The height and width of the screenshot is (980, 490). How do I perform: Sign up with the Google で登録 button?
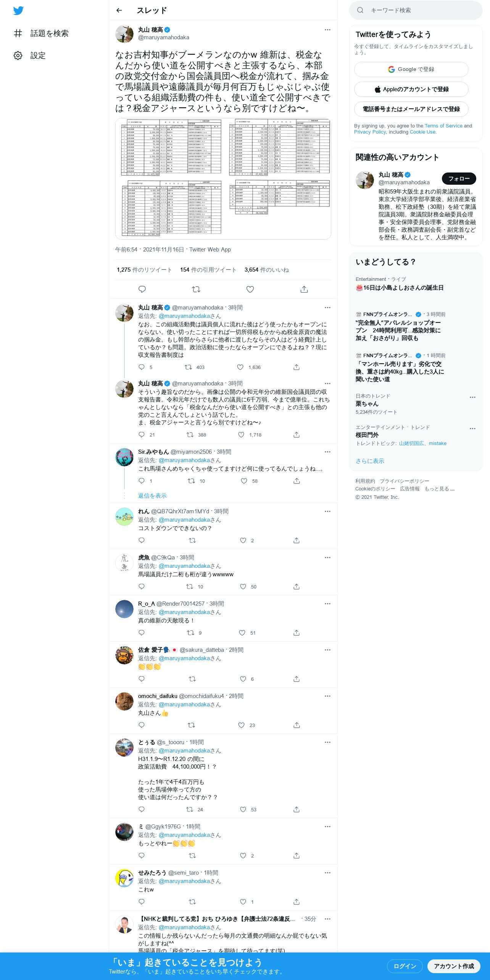coord(411,69)
